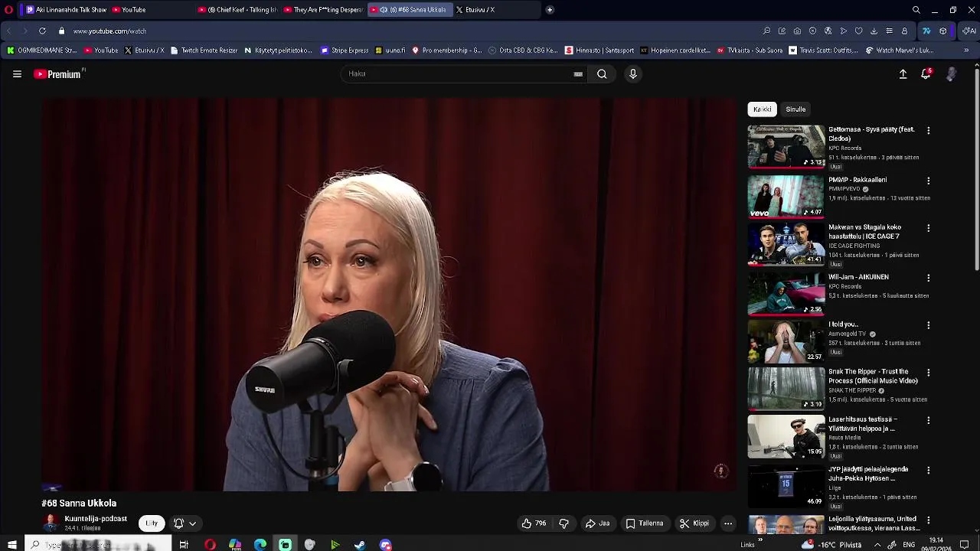Open the YouTube guide hamburger menu
Image resolution: width=980 pixels, height=551 pixels.
(17, 74)
